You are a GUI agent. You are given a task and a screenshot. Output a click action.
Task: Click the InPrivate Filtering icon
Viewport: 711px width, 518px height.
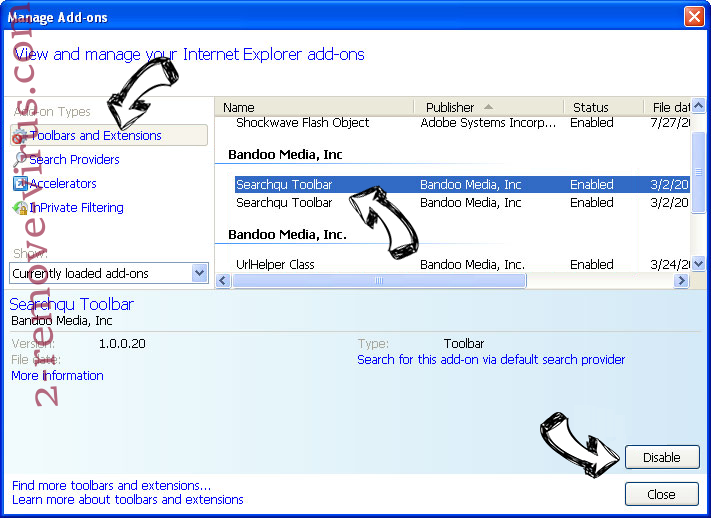point(20,208)
